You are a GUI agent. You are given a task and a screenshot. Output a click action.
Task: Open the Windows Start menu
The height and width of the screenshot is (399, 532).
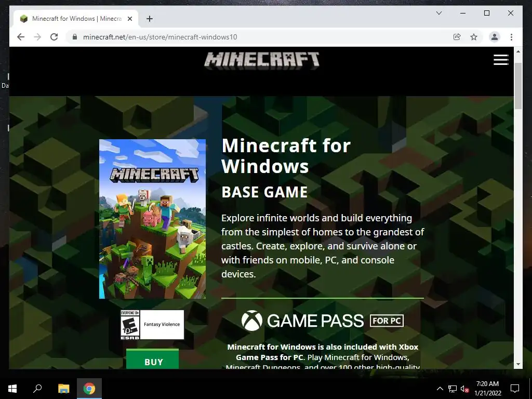12,389
